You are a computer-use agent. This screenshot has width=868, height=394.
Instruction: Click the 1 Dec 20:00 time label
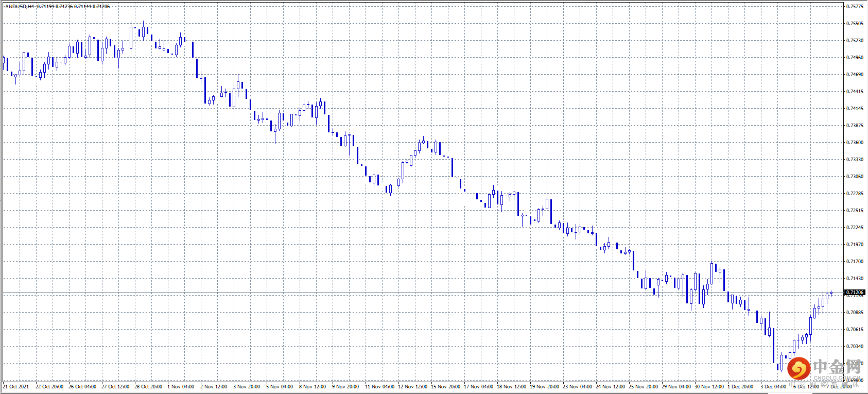(x=740, y=387)
